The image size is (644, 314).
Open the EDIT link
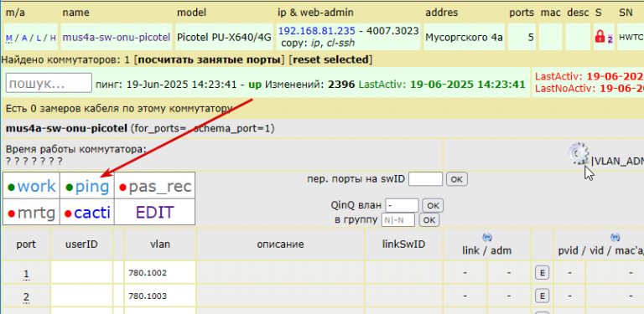click(155, 213)
